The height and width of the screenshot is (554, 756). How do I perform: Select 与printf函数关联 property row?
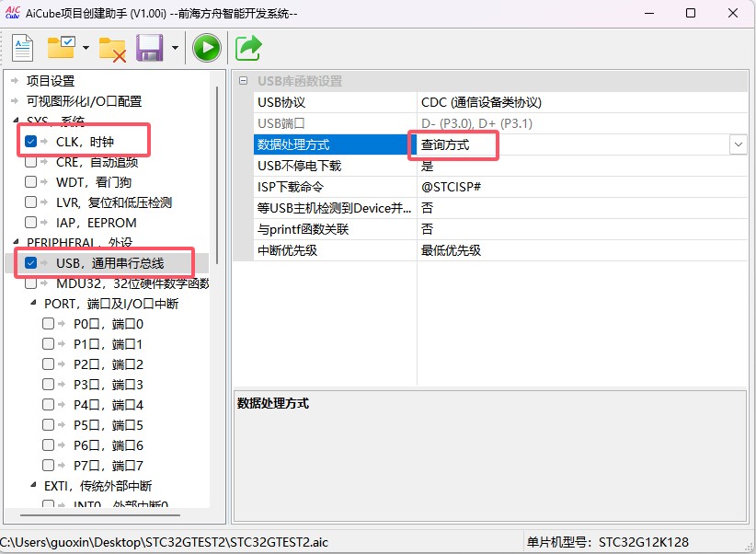(500, 229)
